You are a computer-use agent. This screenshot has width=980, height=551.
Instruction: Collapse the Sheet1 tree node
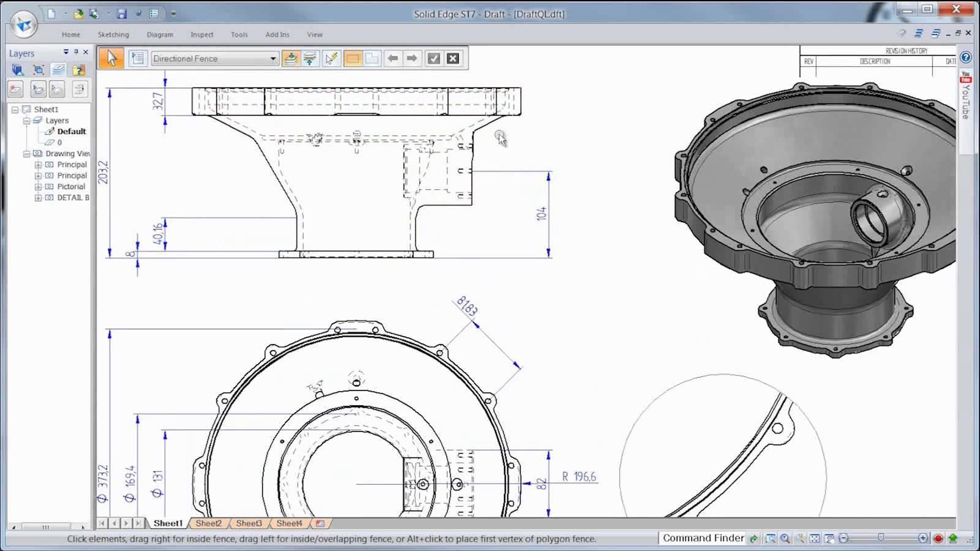click(15, 110)
